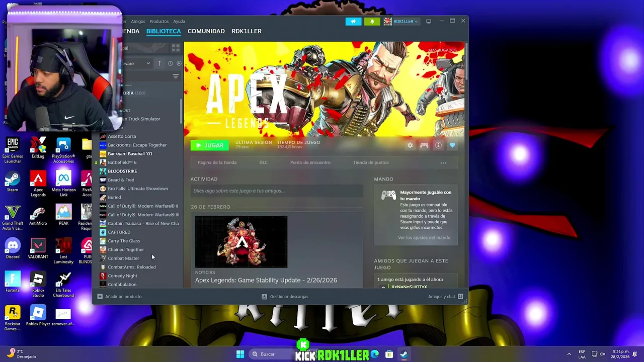Open the three-dots more links menu
Viewport: 644px width, 362px height.
(x=443, y=163)
